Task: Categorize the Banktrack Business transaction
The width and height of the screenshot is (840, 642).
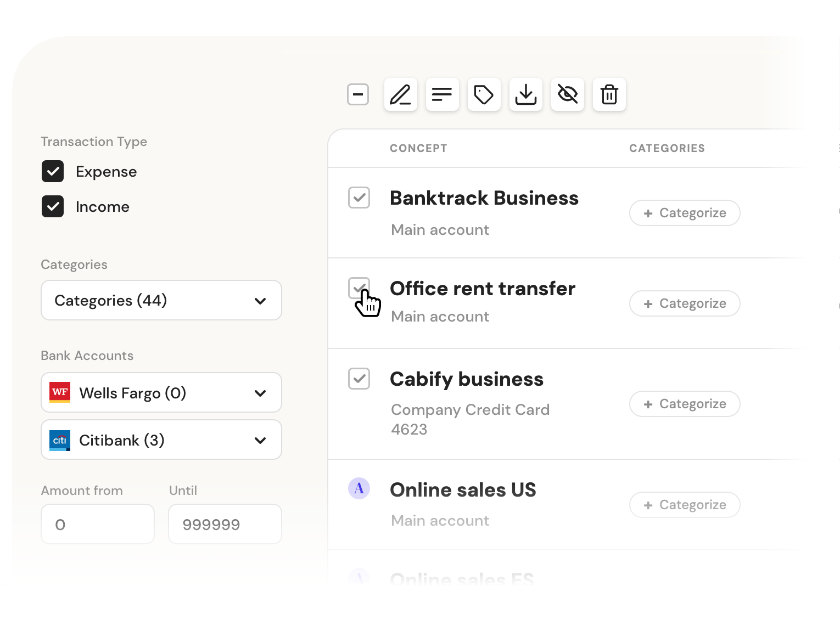Action: [685, 213]
